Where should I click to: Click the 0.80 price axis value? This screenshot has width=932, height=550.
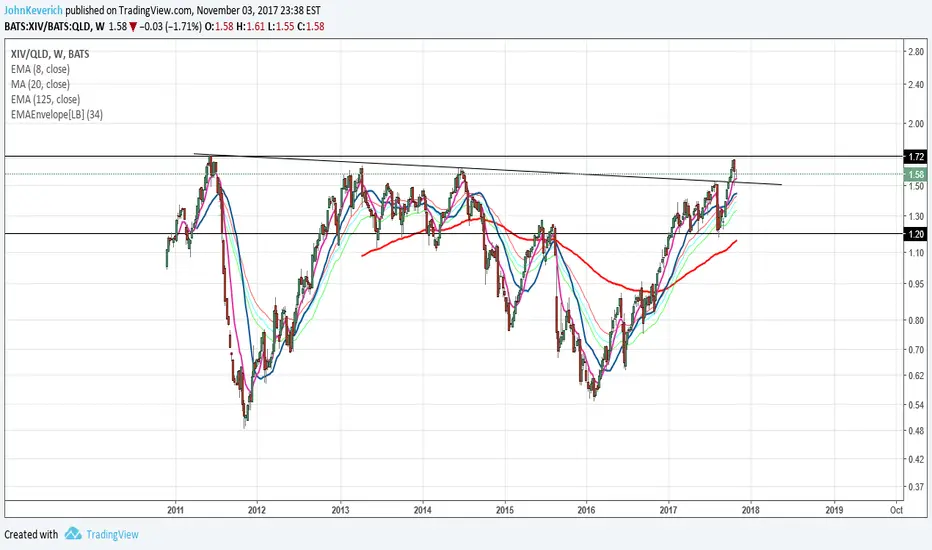(916, 320)
